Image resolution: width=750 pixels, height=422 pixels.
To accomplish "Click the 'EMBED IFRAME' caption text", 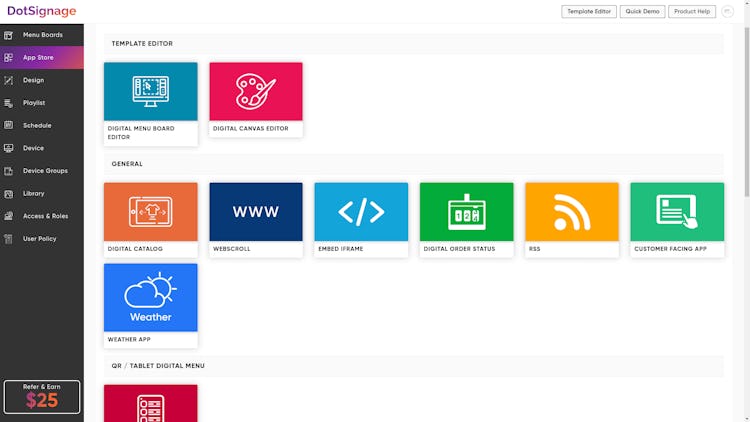I will (x=341, y=249).
